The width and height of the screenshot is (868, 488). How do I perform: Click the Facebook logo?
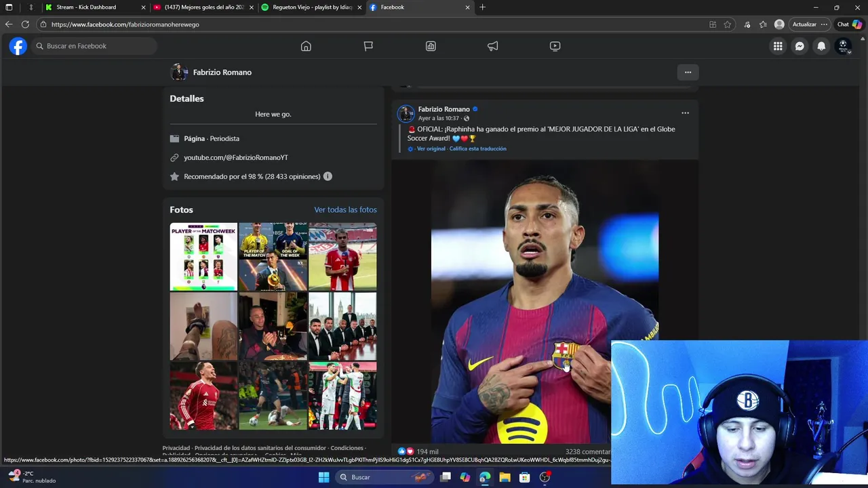[x=18, y=46]
